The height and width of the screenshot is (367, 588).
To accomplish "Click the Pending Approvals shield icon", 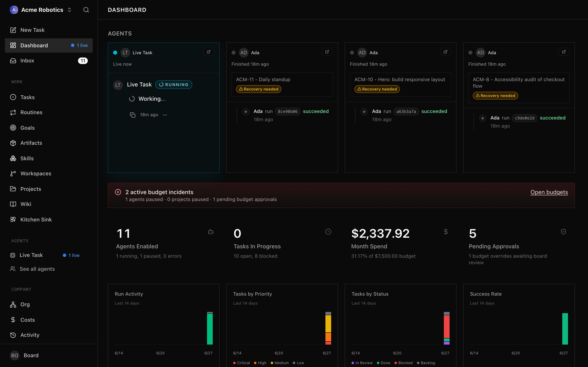I will (x=563, y=232).
